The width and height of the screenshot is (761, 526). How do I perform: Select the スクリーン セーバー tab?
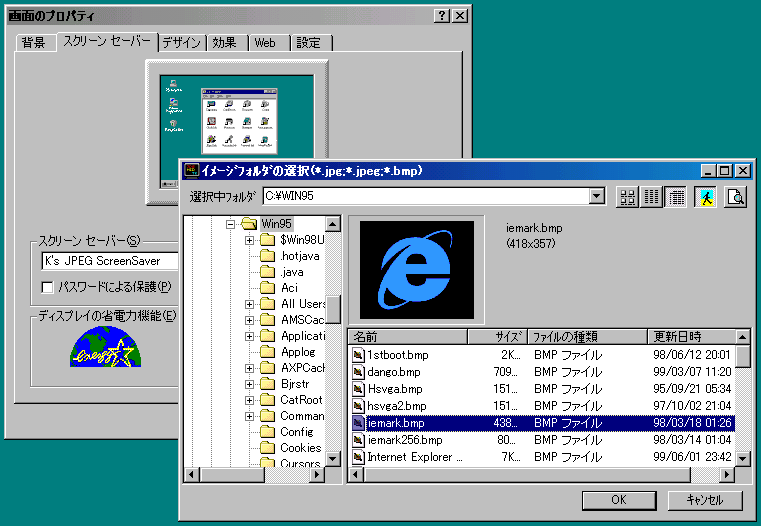tap(107, 41)
